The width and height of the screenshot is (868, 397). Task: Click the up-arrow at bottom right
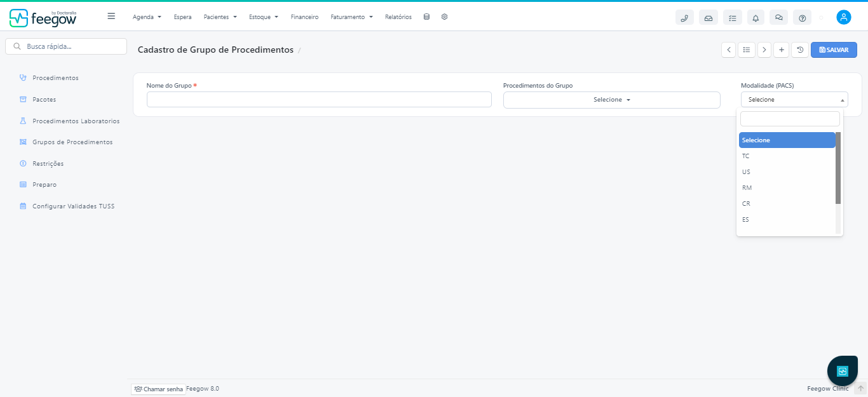point(861,389)
